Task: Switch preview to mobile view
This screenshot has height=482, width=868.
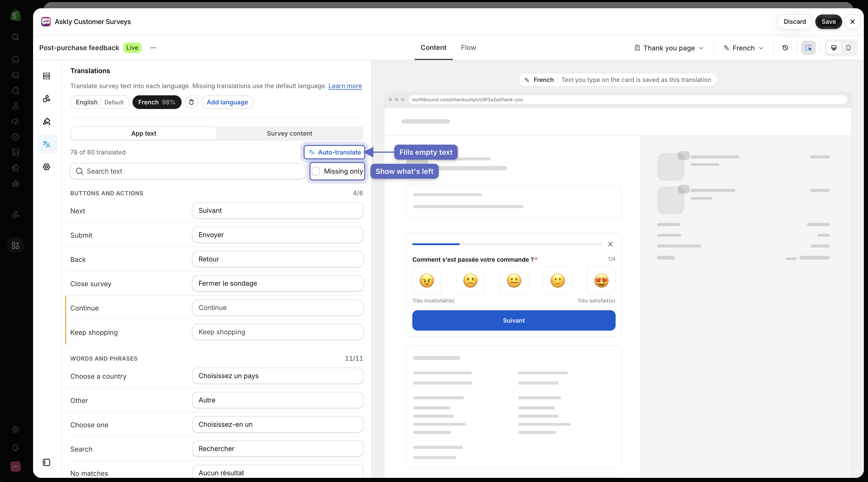Action: (x=848, y=48)
